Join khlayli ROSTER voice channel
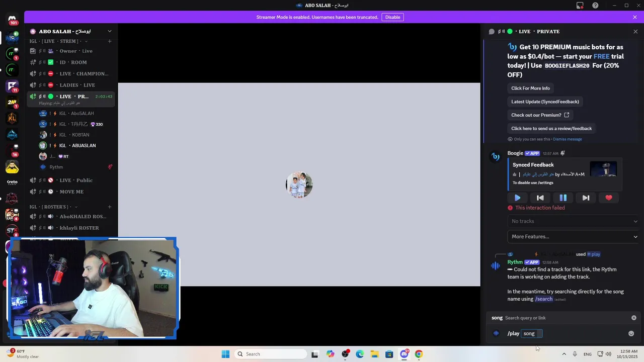644x362 pixels. click(71, 228)
